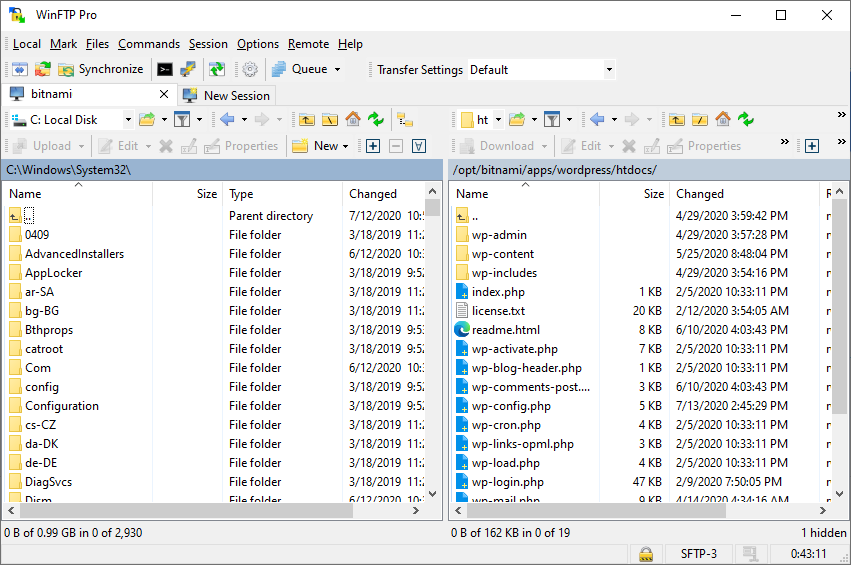Image resolution: width=851 pixels, height=565 pixels.
Task: Go to local home directory icon
Action: [353, 119]
